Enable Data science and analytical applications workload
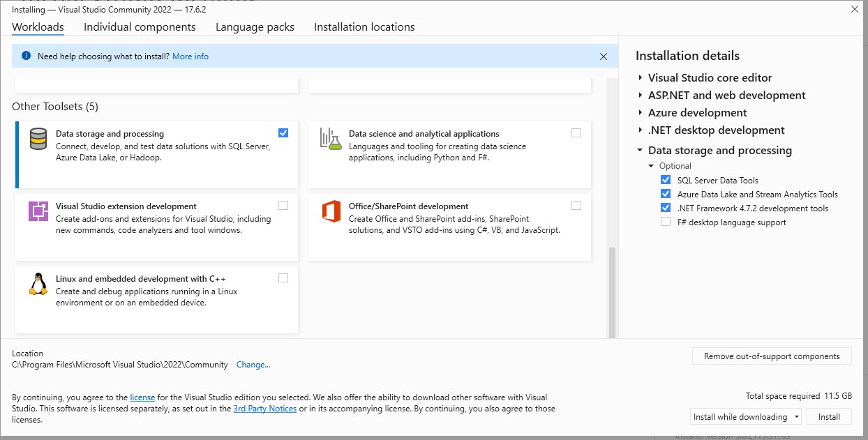The height and width of the screenshot is (440, 868). 576,133
